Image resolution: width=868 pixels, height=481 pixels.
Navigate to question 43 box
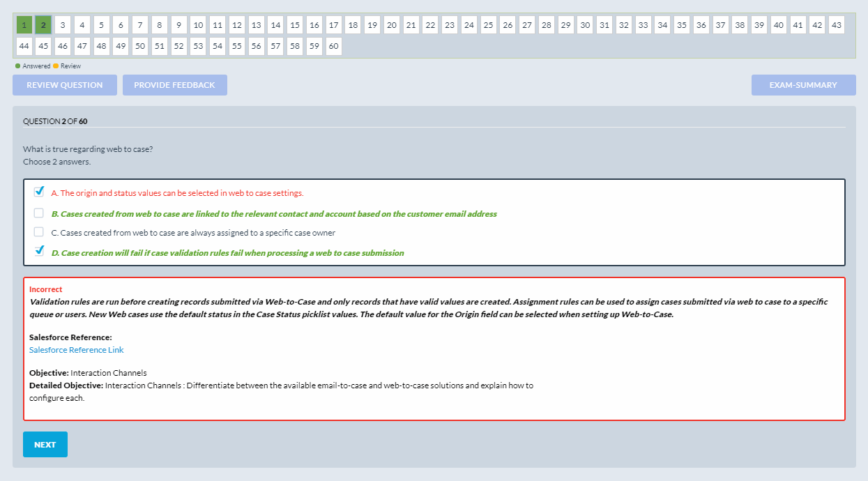click(x=836, y=26)
